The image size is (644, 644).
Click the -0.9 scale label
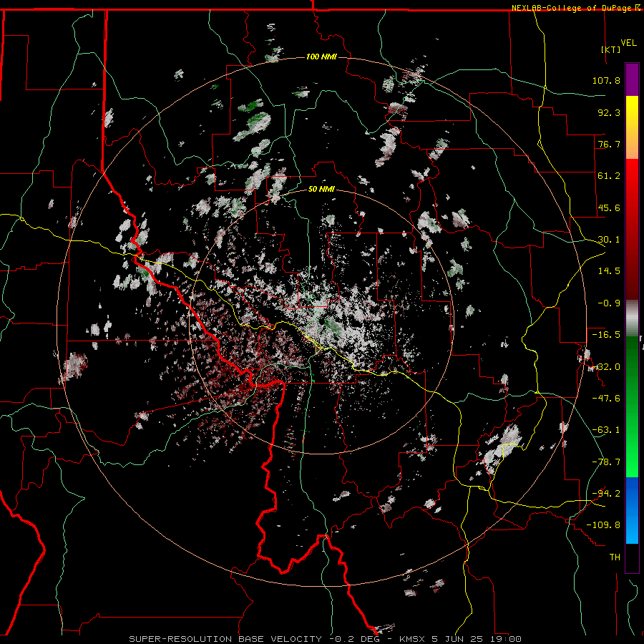609,303
